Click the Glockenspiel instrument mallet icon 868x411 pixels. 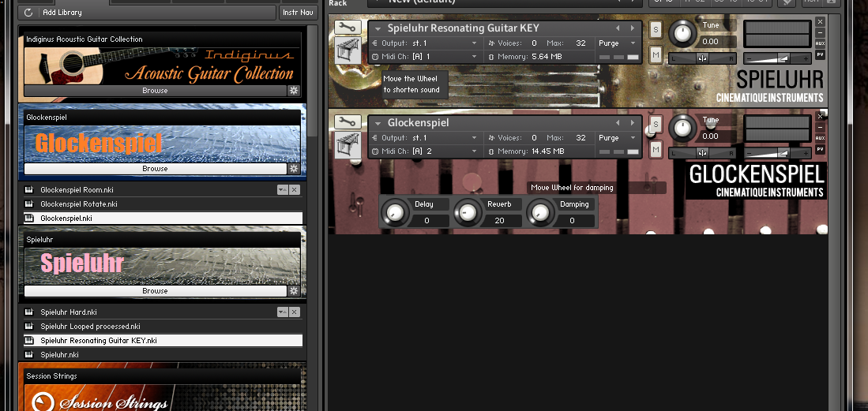click(x=348, y=144)
